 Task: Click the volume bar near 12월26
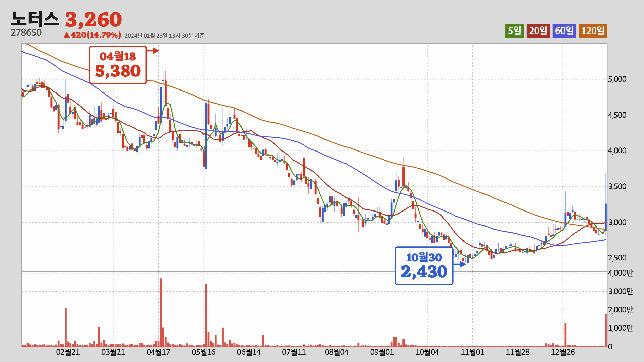[x=565, y=335]
